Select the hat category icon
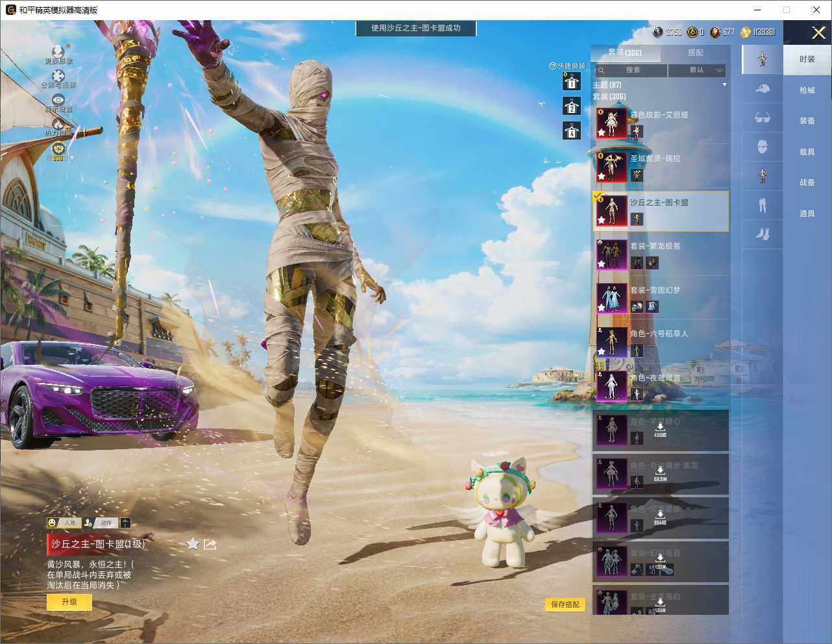 (763, 89)
